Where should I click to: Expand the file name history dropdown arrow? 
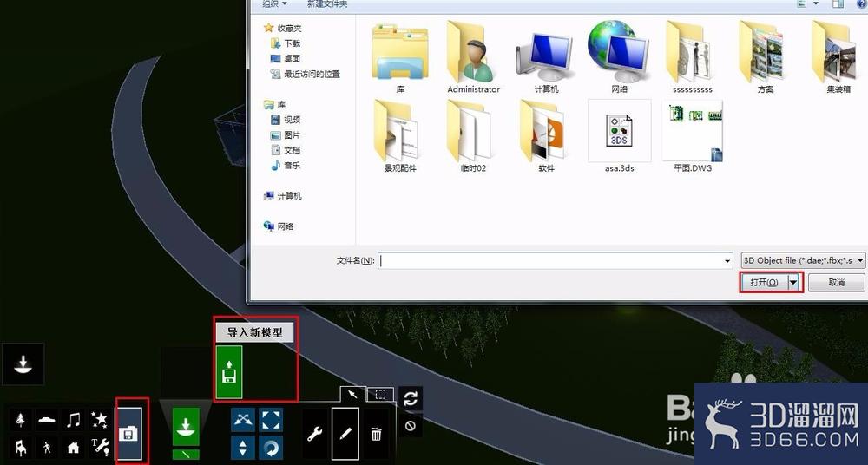point(727,260)
